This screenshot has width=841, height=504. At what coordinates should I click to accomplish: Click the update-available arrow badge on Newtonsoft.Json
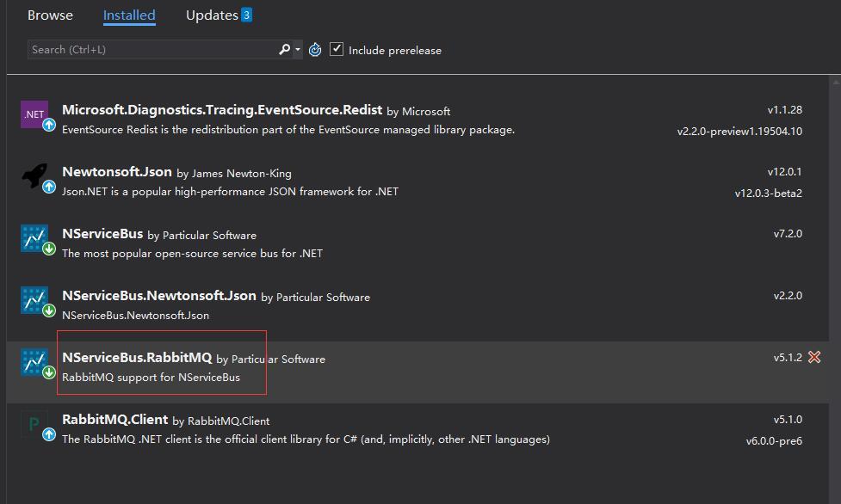[49, 187]
